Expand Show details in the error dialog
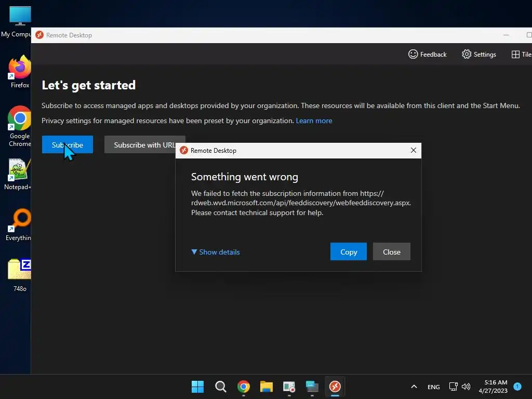The image size is (532, 399). pos(216,252)
